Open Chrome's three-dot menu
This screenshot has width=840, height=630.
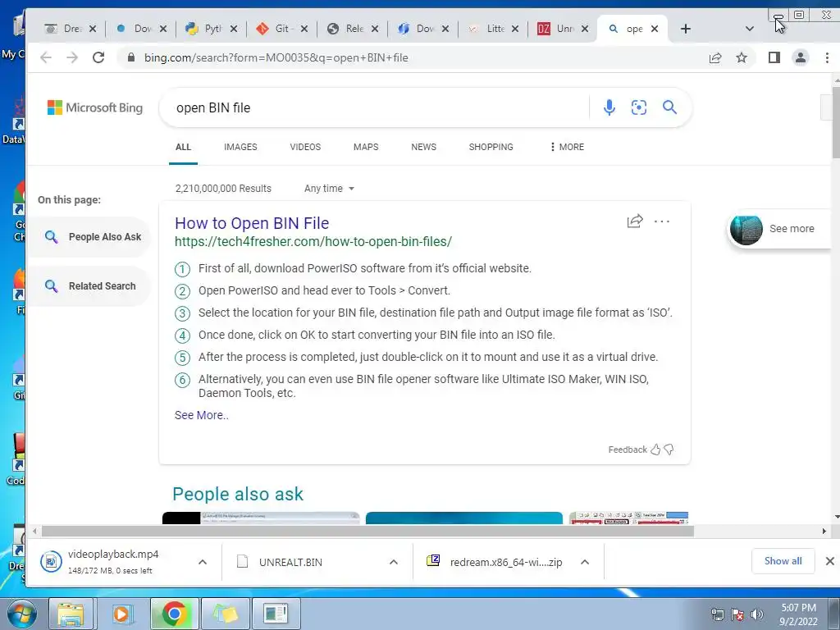(827, 57)
